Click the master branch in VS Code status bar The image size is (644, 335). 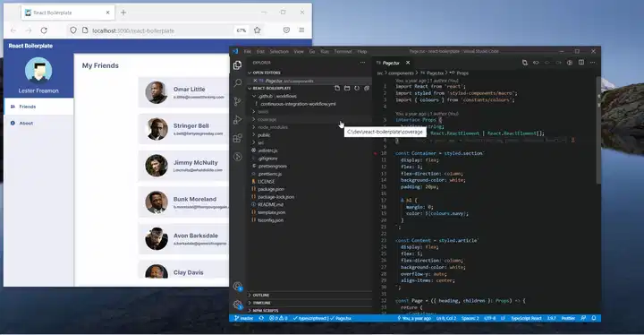coord(244,318)
